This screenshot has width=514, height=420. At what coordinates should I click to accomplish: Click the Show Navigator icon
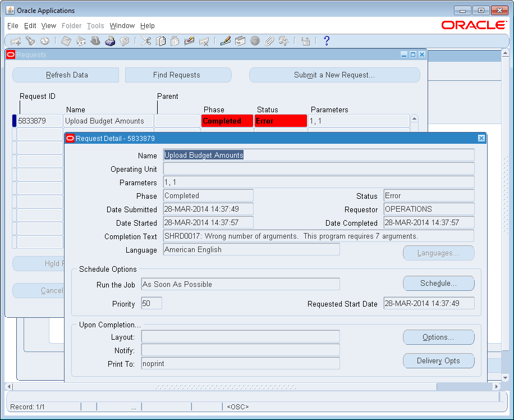44,41
